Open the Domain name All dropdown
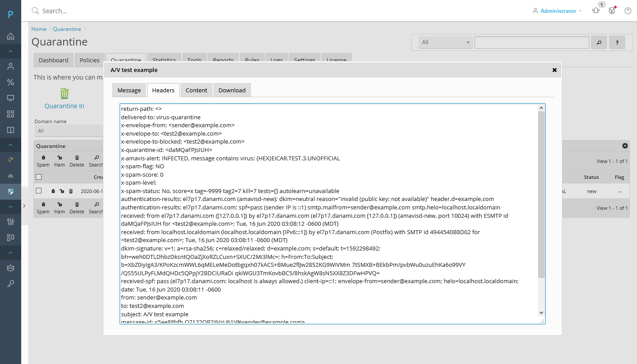 coord(68,131)
